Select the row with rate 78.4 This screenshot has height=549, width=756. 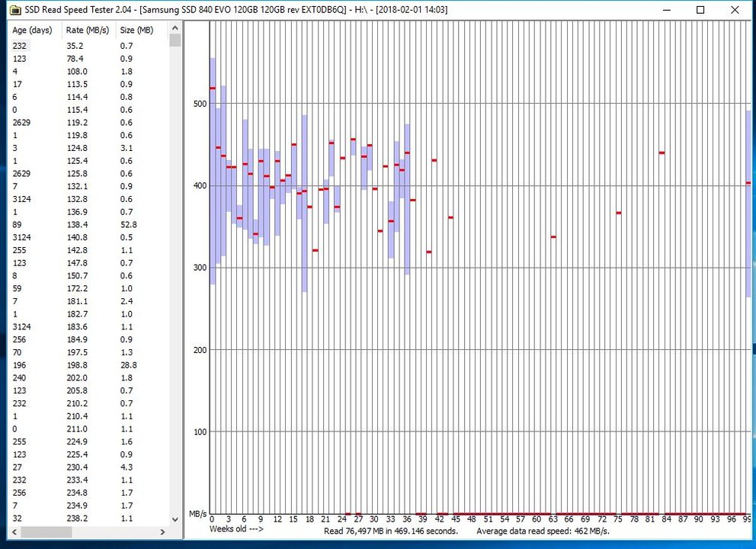[89, 59]
